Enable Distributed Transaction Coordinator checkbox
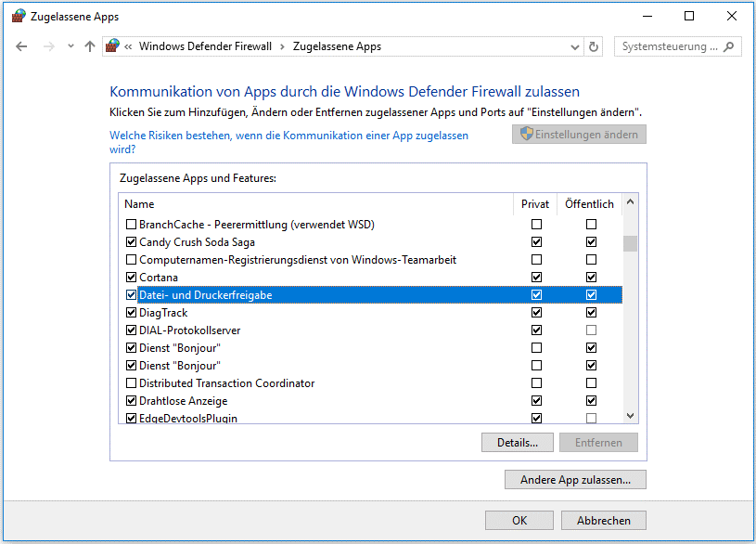 tap(131, 383)
